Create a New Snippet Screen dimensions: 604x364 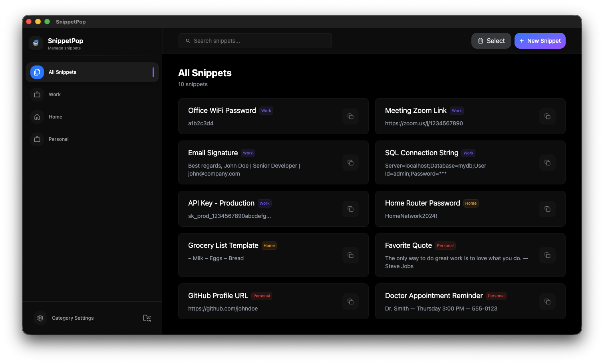click(x=540, y=41)
